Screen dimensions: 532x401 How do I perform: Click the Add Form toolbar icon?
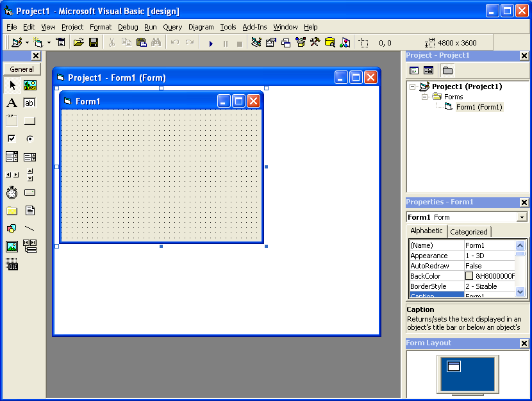pos(38,43)
